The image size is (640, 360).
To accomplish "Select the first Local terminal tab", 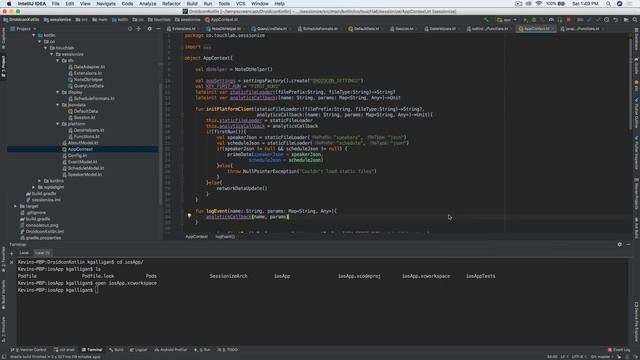I will click(x=24, y=253).
